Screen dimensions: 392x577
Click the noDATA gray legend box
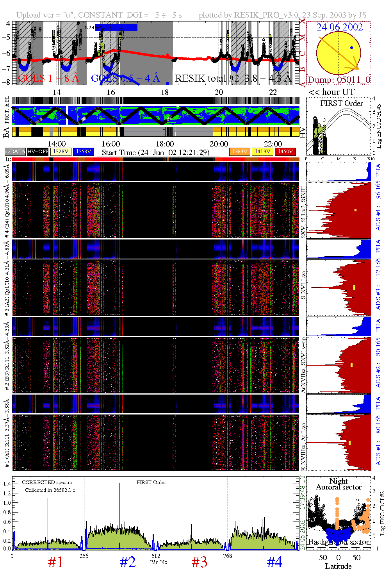tap(15, 152)
